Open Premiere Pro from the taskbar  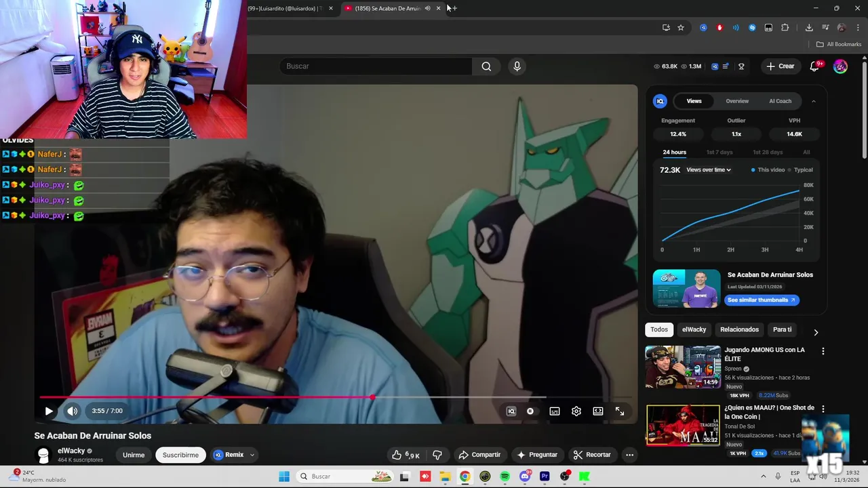545,476
